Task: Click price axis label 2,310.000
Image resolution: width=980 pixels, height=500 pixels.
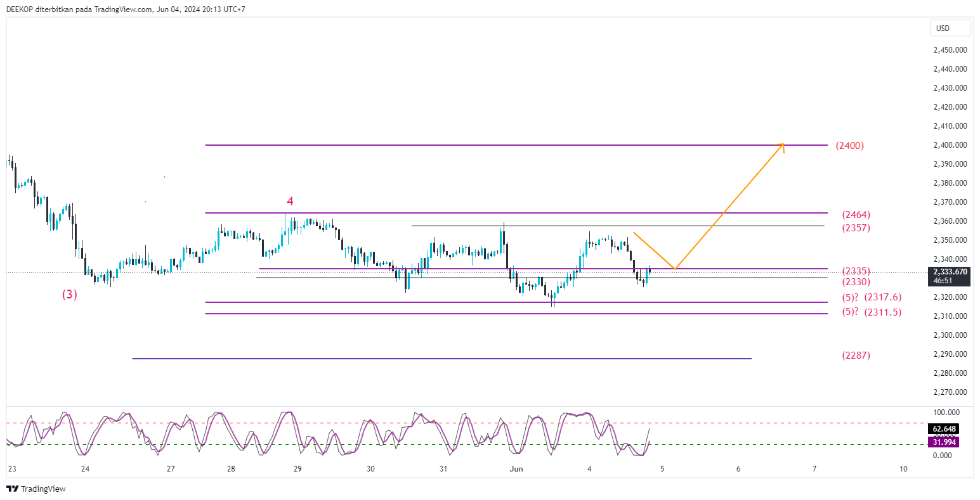Action: click(x=950, y=316)
